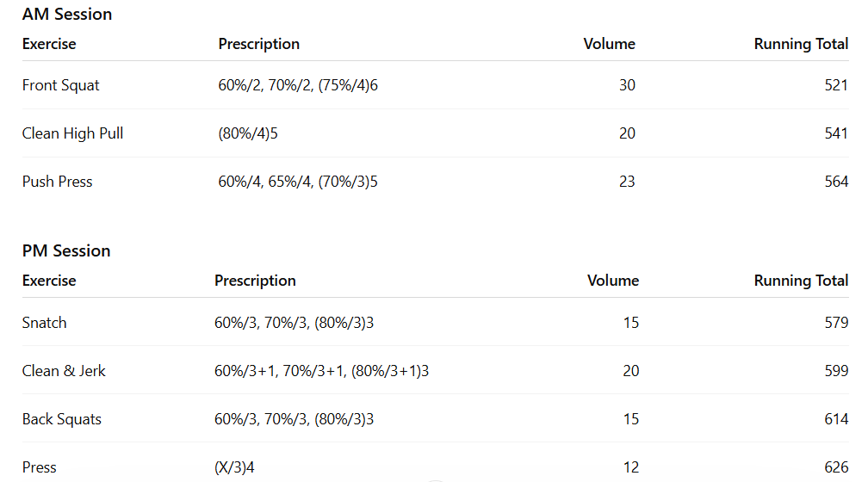Click the Push Press volume value 23

click(627, 182)
